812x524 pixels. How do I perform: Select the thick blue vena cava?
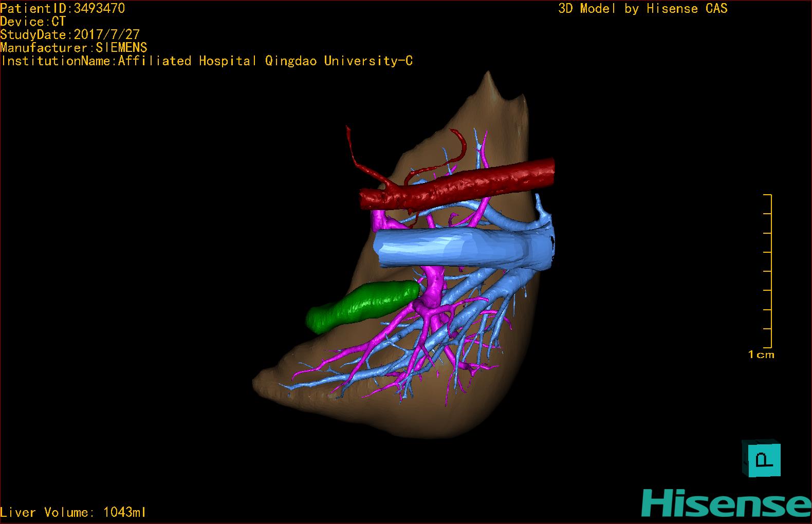click(x=452, y=249)
